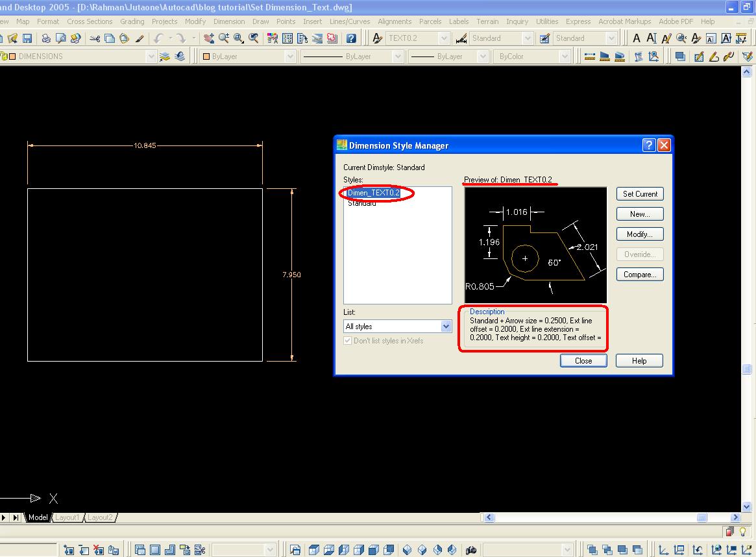The width and height of the screenshot is (756, 557).
Task: Click Set Current for the selected style
Action: (639, 193)
